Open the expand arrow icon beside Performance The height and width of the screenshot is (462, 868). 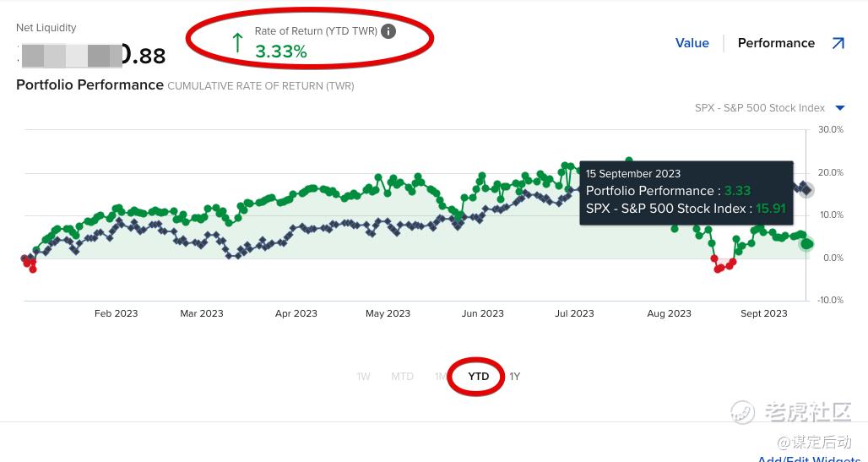point(838,43)
